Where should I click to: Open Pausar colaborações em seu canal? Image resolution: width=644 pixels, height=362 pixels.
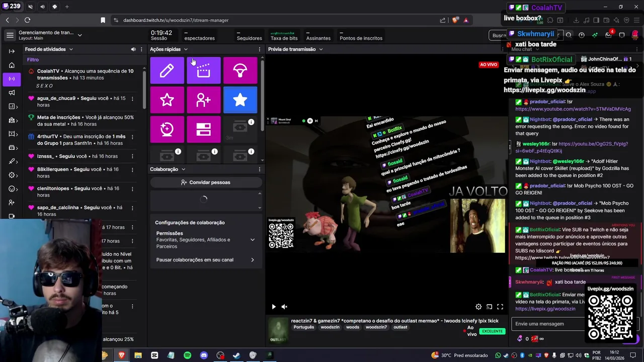(x=205, y=260)
